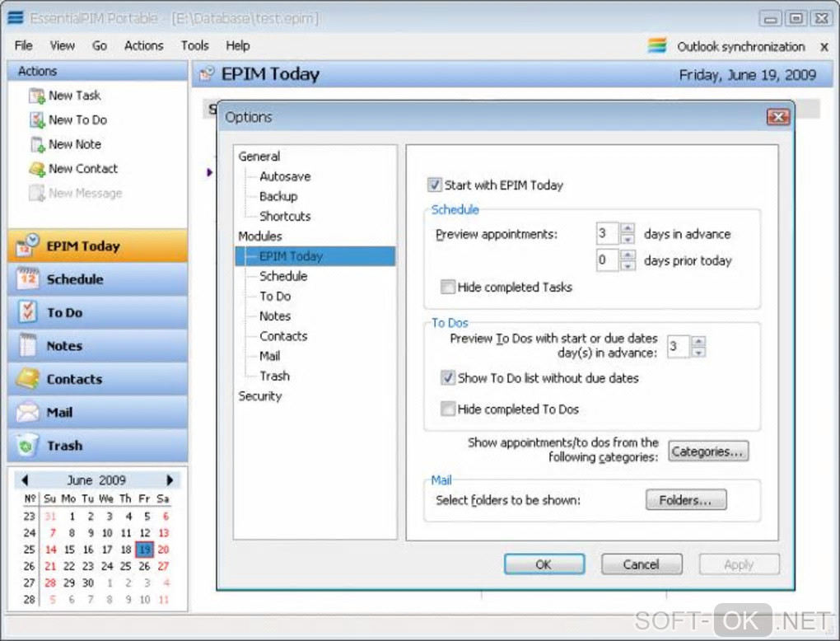
Task: Click the EPIM Today header icon
Action: [207, 74]
